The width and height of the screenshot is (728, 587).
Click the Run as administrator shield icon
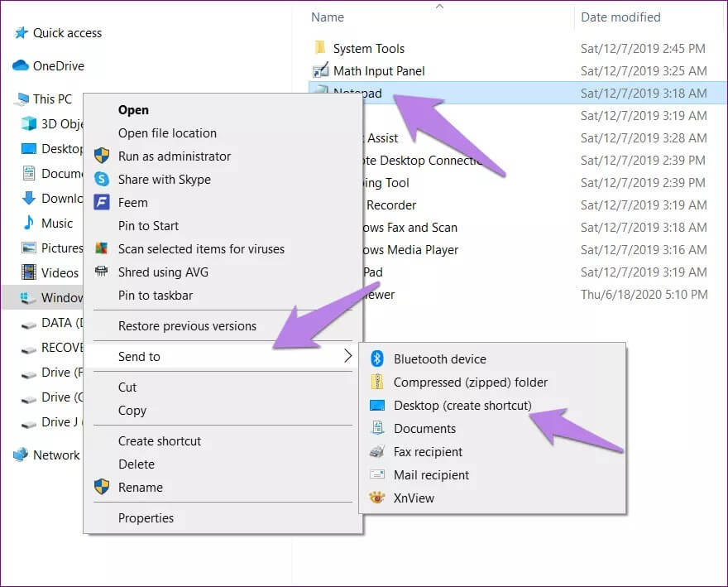pyautogui.click(x=102, y=156)
